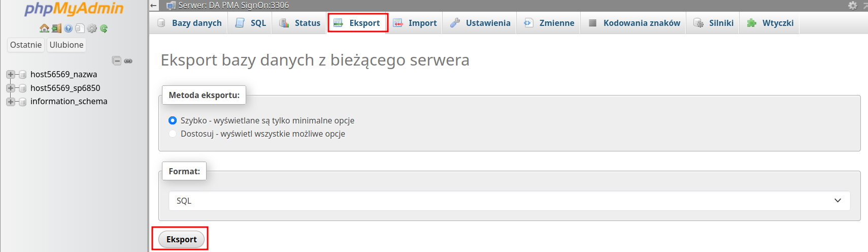Open the host56569_nazwa database link

(63, 74)
